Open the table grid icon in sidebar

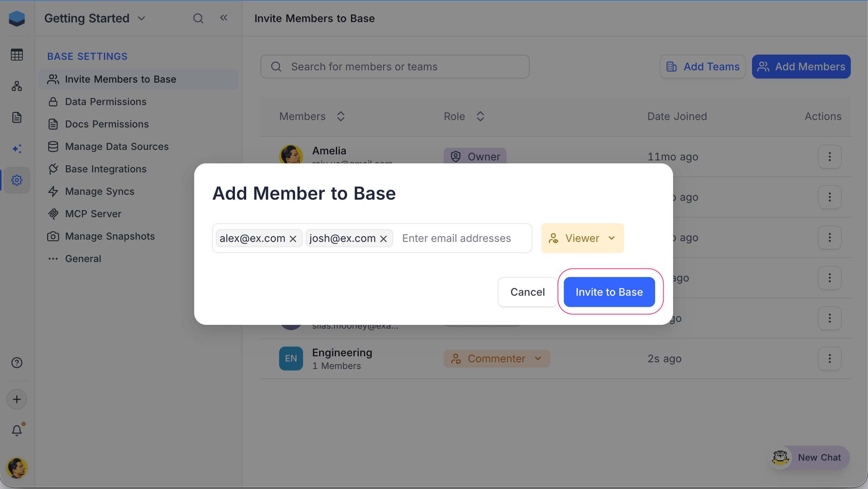[x=17, y=55]
